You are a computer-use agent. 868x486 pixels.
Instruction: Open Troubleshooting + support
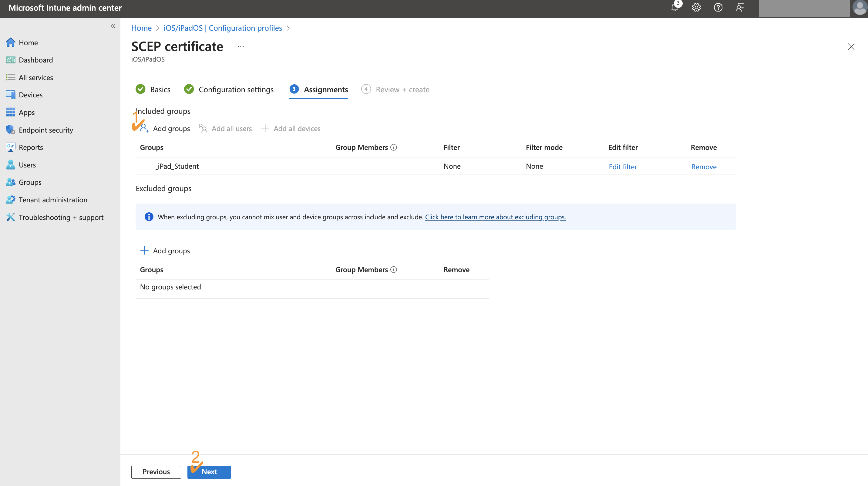coord(61,218)
